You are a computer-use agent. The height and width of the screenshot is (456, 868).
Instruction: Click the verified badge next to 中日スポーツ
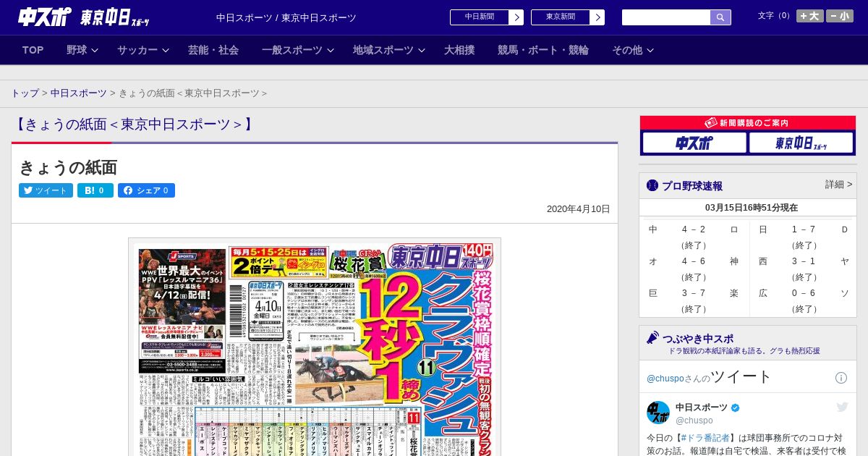coord(736,408)
